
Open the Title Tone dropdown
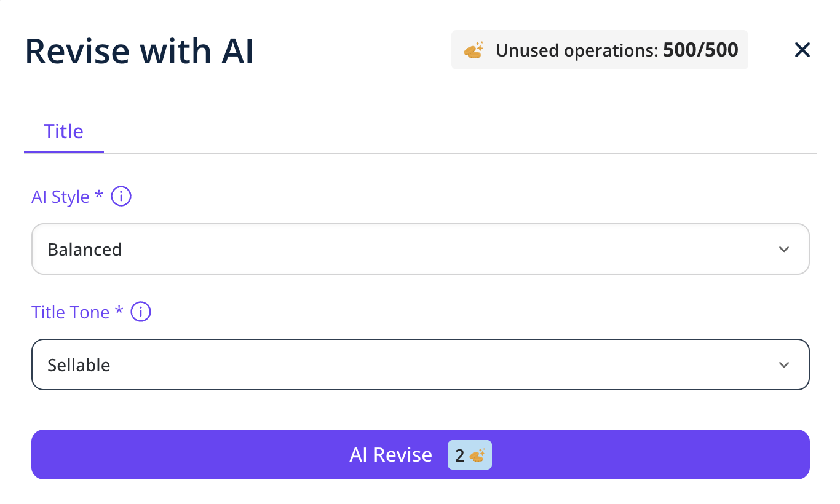420,365
